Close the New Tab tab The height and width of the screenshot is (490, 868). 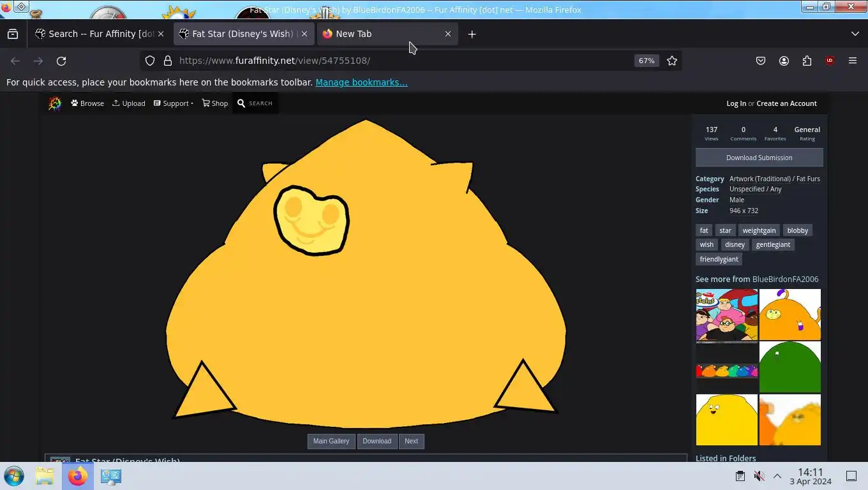pos(448,34)
